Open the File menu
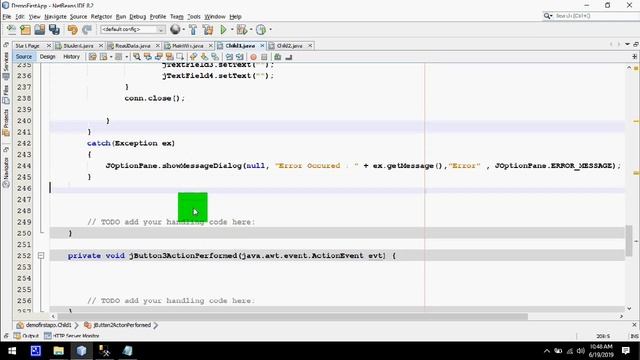 (7, 17)
